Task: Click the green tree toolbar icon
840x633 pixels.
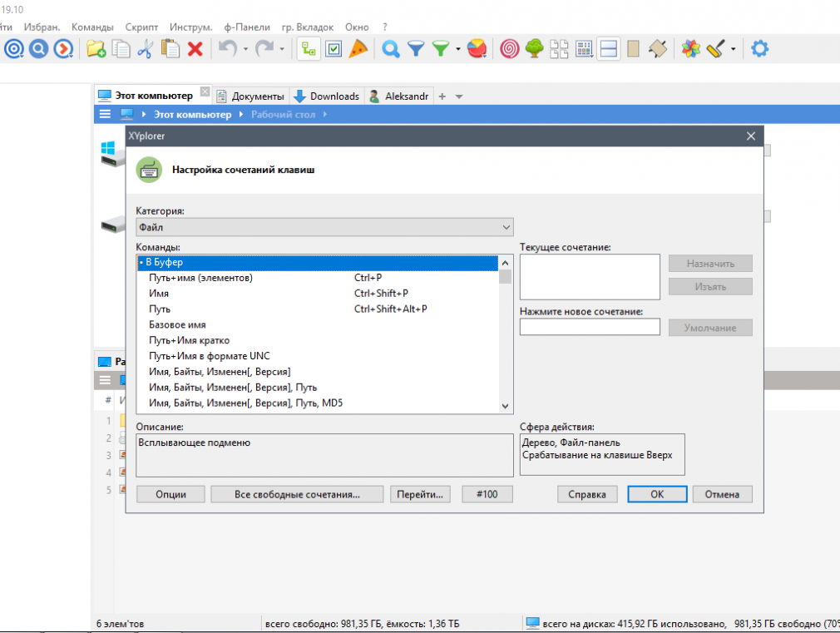Action: coord(534,49)
